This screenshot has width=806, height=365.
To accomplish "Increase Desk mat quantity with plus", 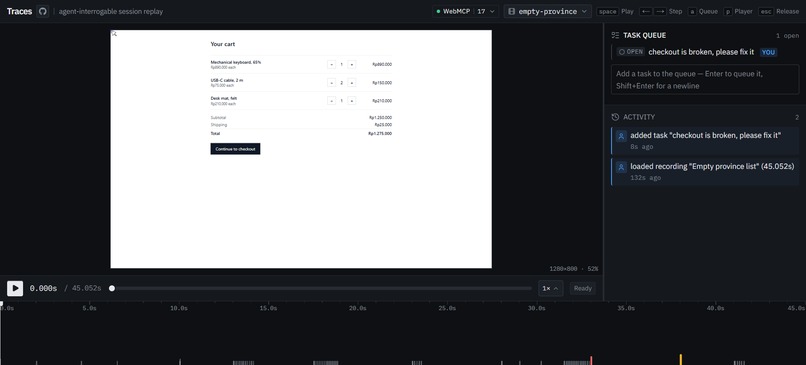I will (352, 101).
